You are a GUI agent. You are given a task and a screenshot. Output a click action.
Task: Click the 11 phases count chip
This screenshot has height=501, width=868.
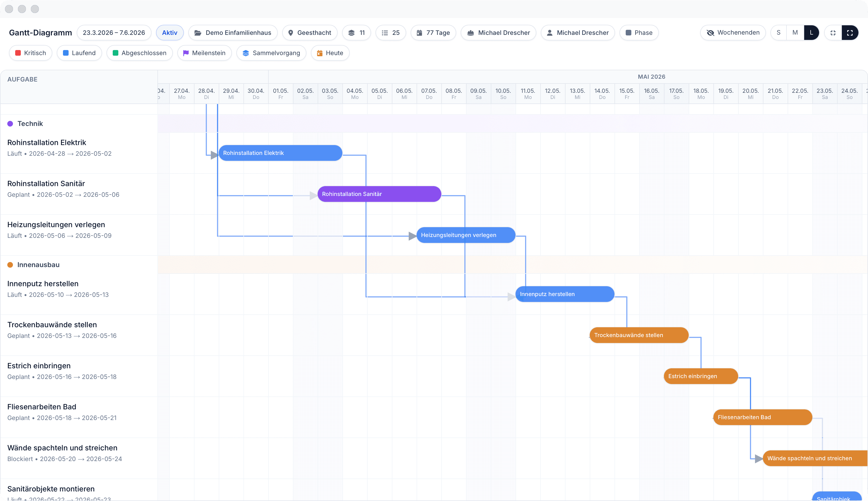tap(356, 33)
